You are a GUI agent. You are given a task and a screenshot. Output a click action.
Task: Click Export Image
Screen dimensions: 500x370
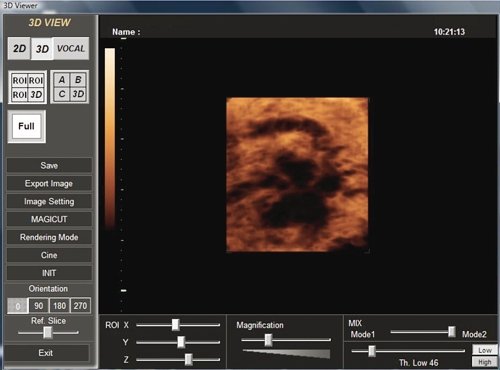(x=49, y=183)
